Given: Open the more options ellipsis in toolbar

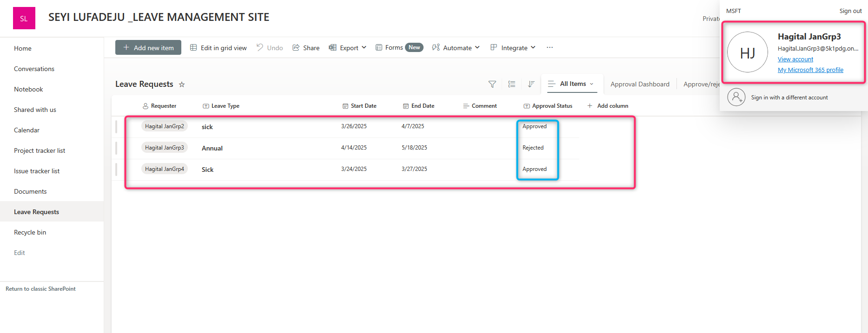Looking at the screenshot, I should point(550,47).
